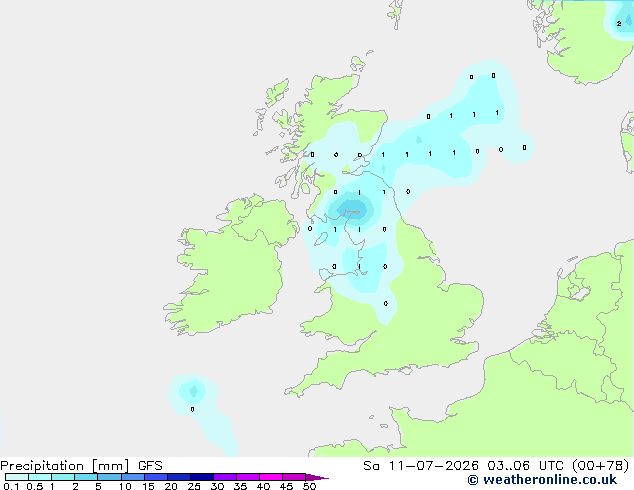The width and height of the screenshot is (634, 490).
Task: Click the 25–30 mm navy legend swatch
Action: click(201, 477)
